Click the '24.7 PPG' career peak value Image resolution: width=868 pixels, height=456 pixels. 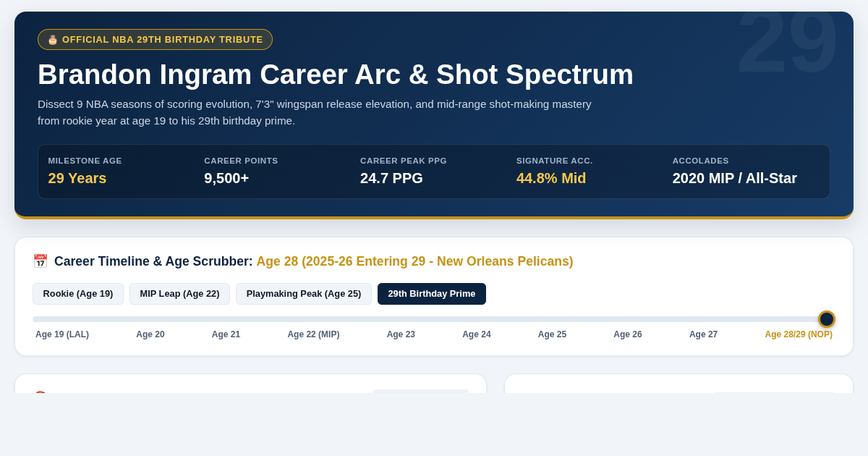391,178
